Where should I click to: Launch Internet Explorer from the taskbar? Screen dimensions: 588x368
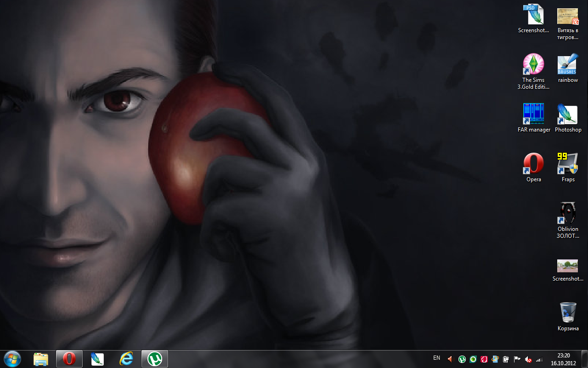coord(126,359)
